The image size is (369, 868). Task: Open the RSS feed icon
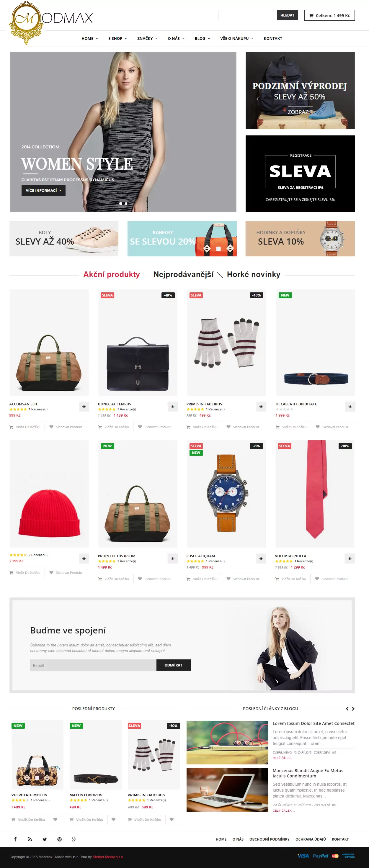coord(30,839)
